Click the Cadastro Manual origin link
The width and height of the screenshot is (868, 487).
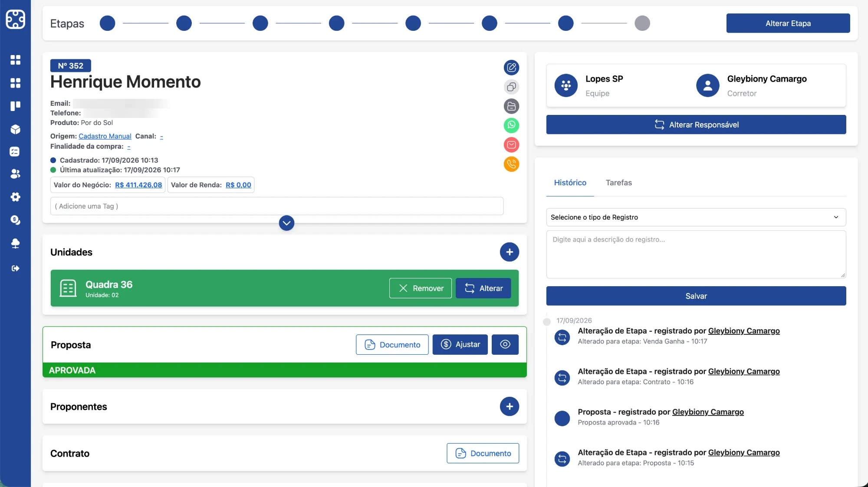105,136
